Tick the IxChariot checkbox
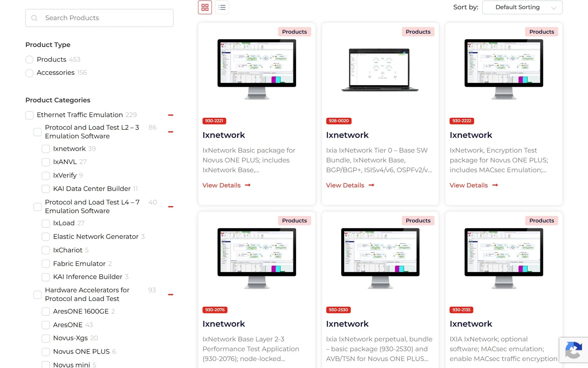The width and height of the screenshot is (588, 368). 46,250
